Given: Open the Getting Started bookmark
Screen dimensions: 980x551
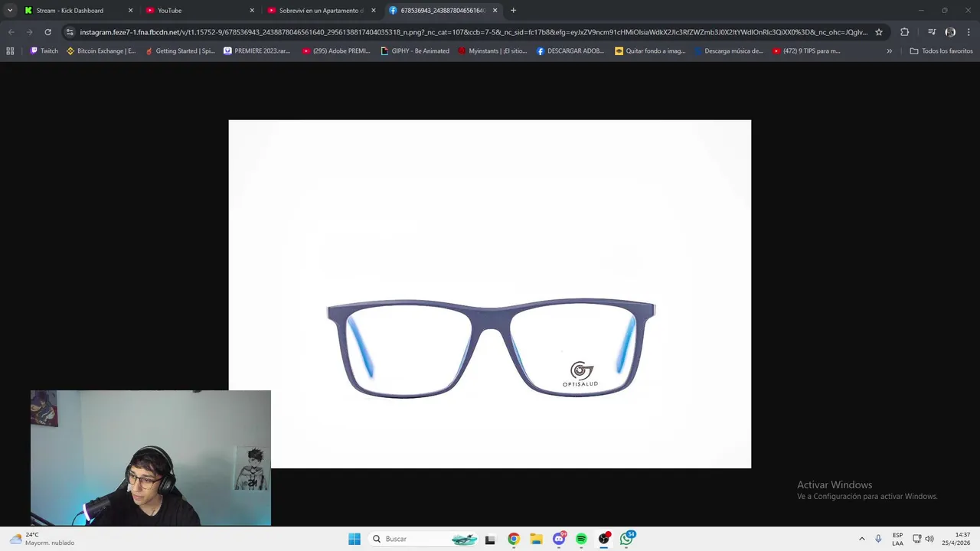Looking at the screenshot, I should click(x=181, y=51).
